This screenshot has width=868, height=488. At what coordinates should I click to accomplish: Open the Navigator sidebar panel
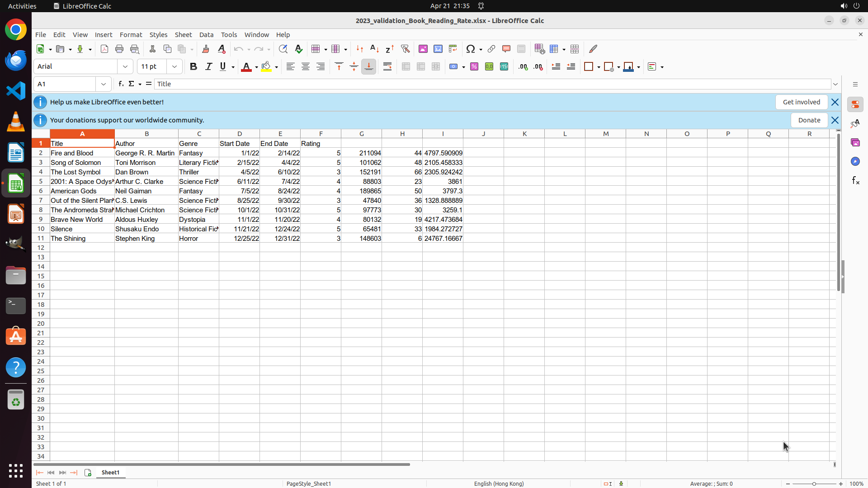[x=855, y=161]
